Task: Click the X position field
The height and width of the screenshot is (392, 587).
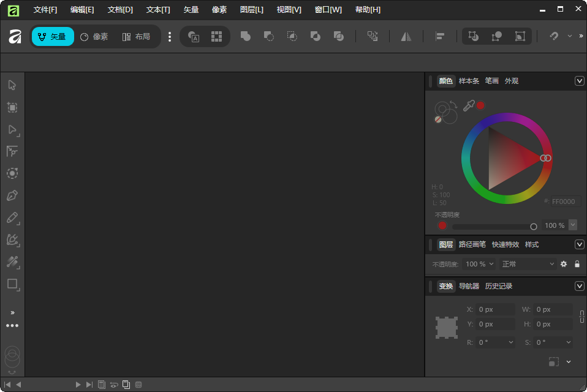Action: [495, 309]
